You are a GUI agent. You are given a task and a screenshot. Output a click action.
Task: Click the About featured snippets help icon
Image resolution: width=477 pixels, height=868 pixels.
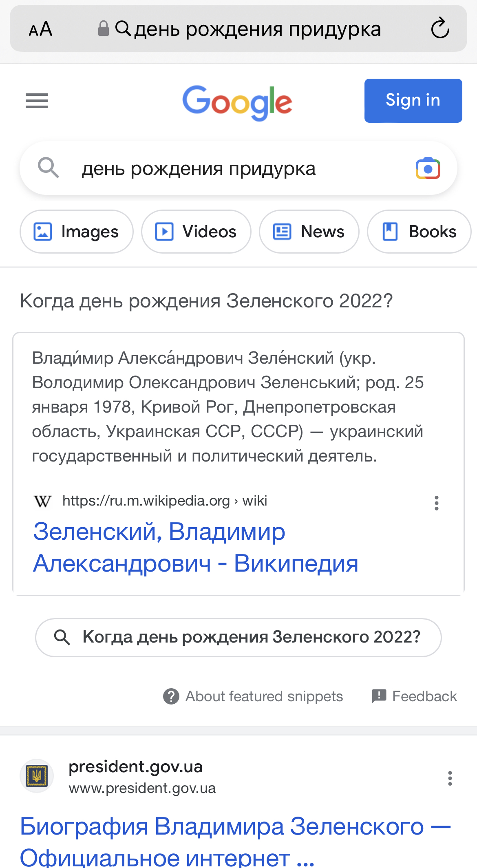click(x=171, y=696)
